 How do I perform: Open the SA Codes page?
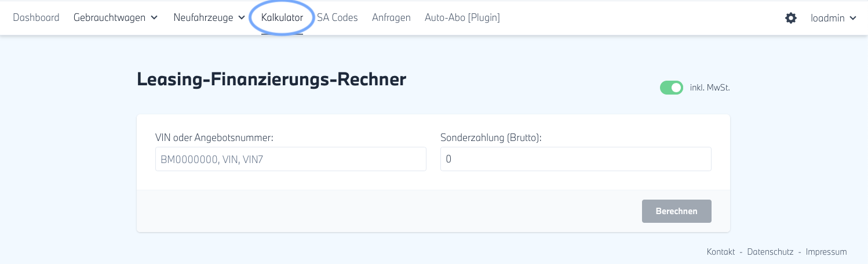337,17
